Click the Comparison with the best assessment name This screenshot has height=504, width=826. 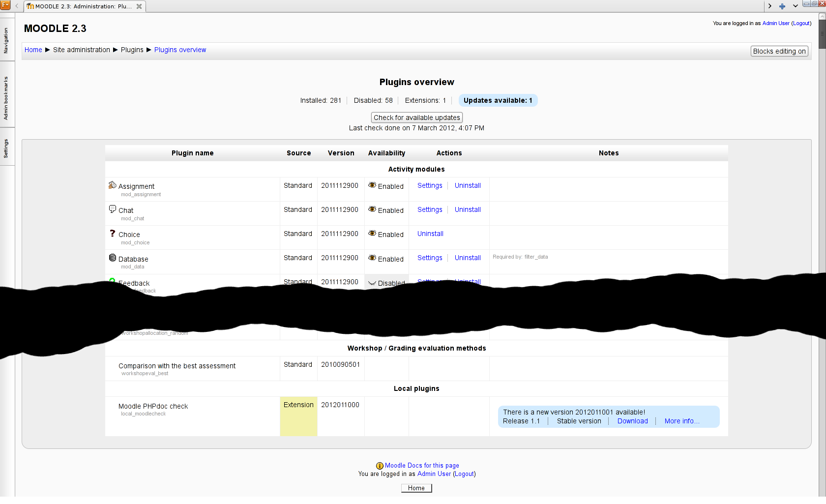pyautogui.click(x=177, y=366)
